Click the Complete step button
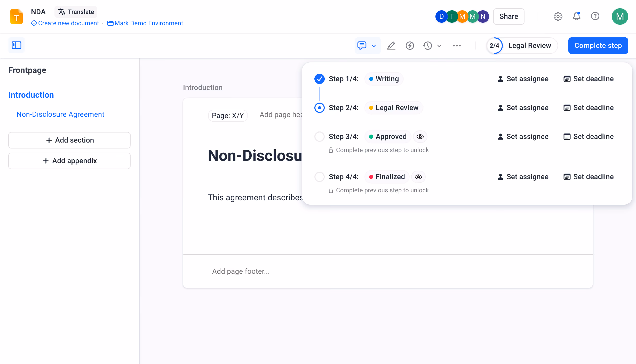The height and width of the screenshot is (364, 636). coord(598,46)
